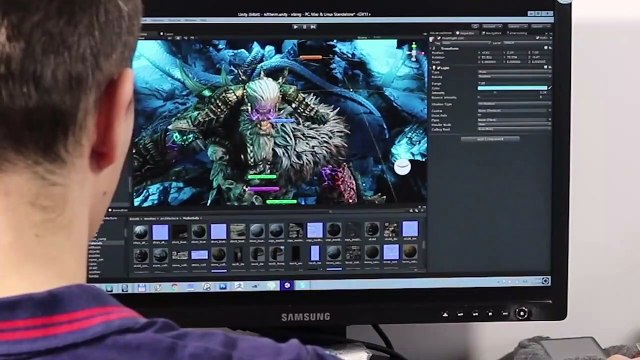Enable the Draw Halo checkbox
This screenshot has height=360, width=640.
coord(479,115)
